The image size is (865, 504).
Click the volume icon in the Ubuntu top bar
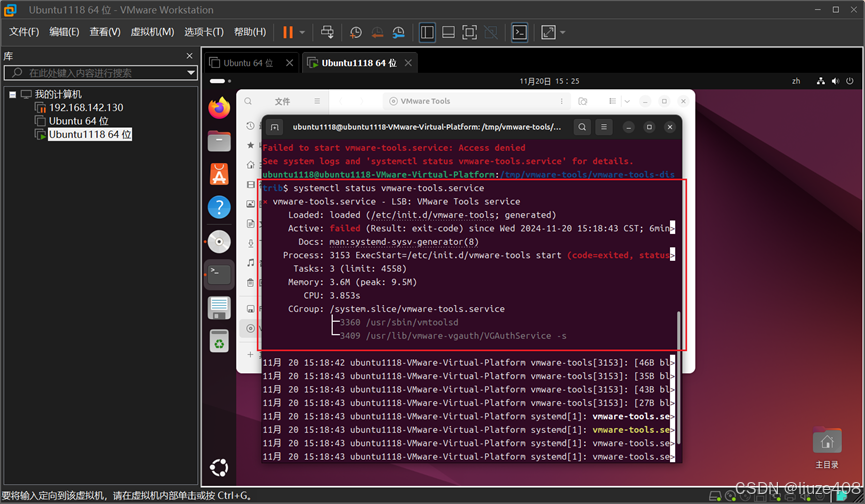point(835,81)
